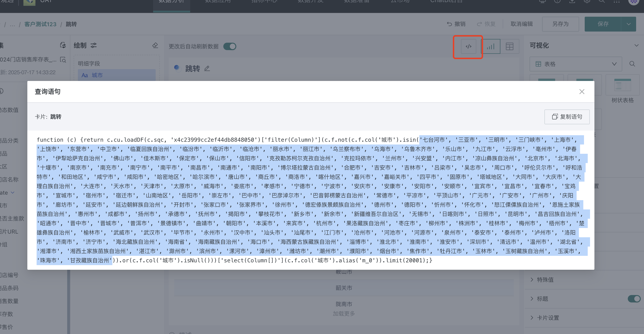This screenshot has width=644, height=334.
Task: Click the dataset refresh icon
Action: pos(63,45)
